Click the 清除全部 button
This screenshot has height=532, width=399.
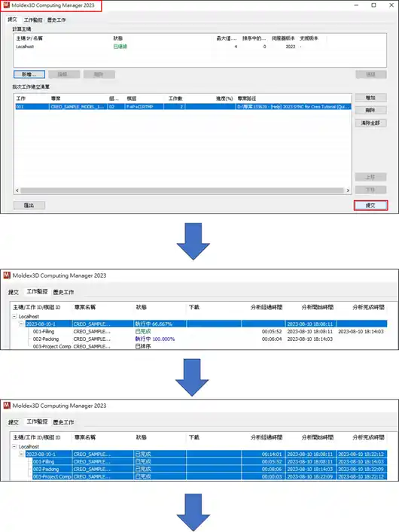(x=370, y=123)
